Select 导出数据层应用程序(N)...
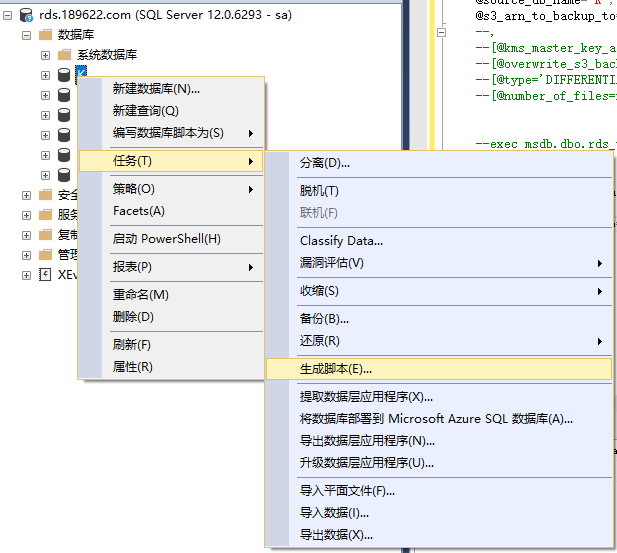 coord(439,441)
